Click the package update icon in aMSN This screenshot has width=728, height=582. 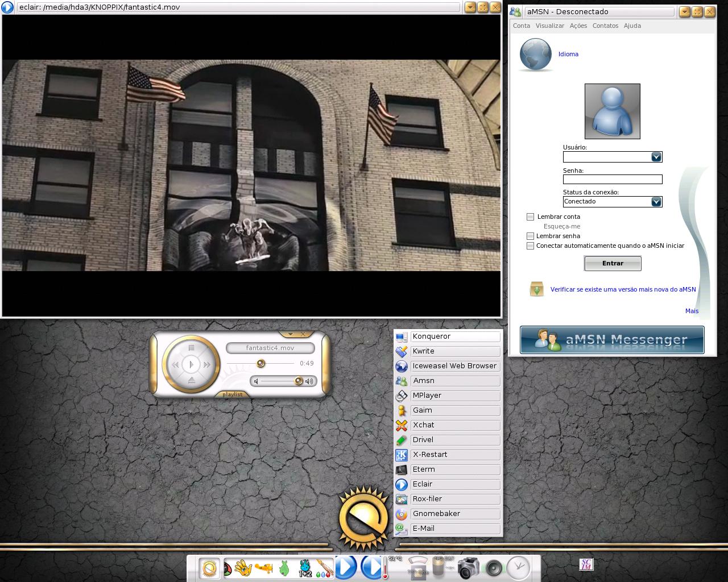click(x=536, y=289)
